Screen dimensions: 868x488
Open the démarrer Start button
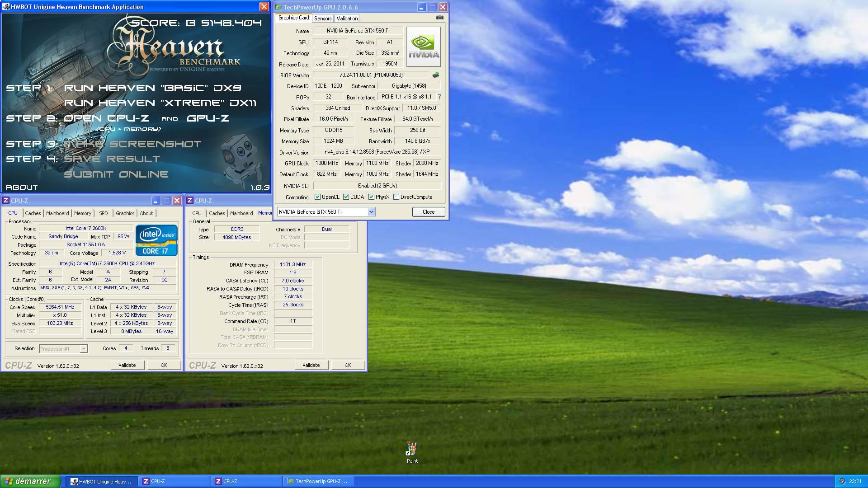[30, 481]
